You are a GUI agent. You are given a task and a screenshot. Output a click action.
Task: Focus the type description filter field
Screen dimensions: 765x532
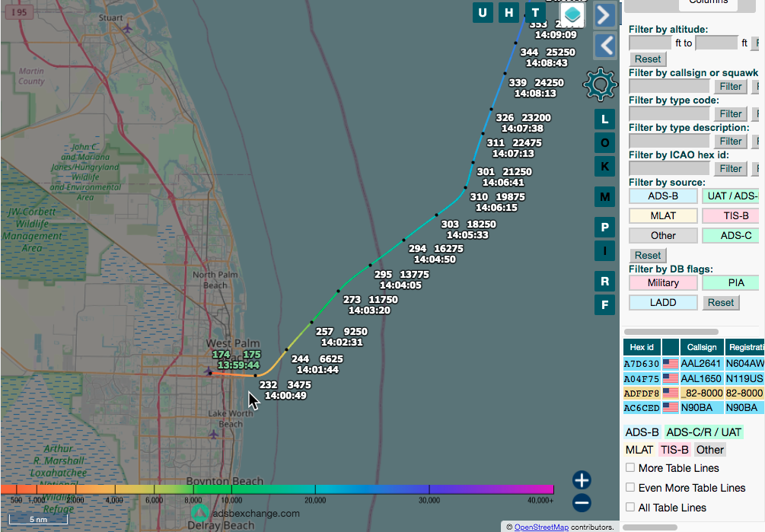coord(669,141)
